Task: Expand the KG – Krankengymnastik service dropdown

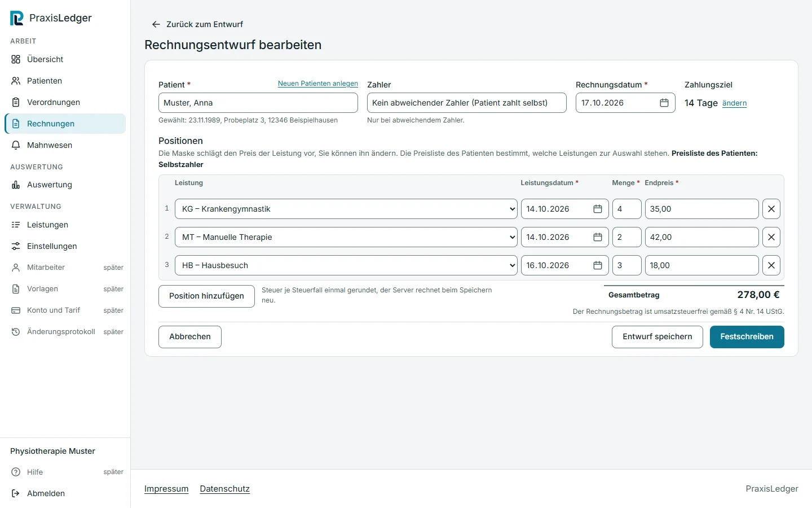Action: 346,209
